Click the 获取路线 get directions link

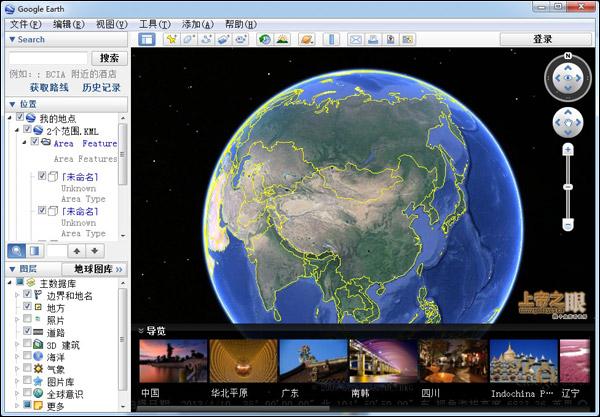49,88
